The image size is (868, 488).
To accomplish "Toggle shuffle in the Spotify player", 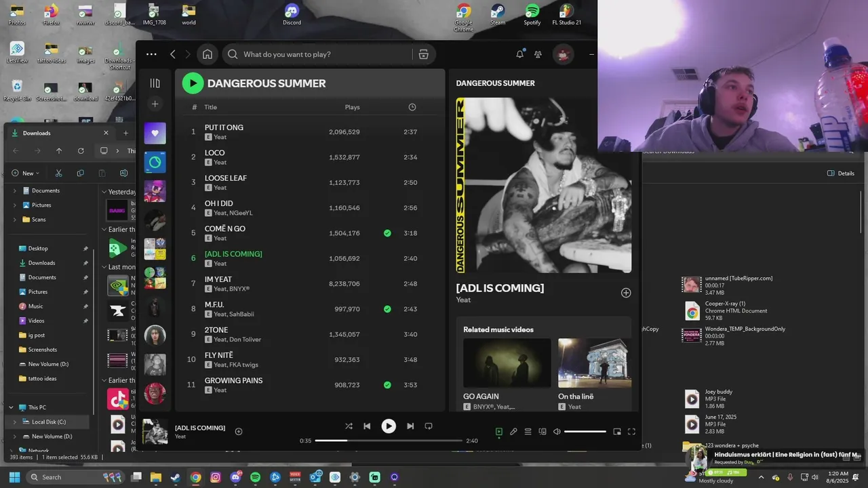I will pos(349,426).
